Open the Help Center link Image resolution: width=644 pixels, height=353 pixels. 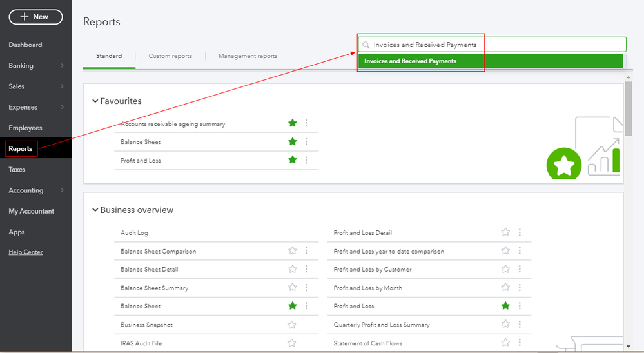(26, 252)
